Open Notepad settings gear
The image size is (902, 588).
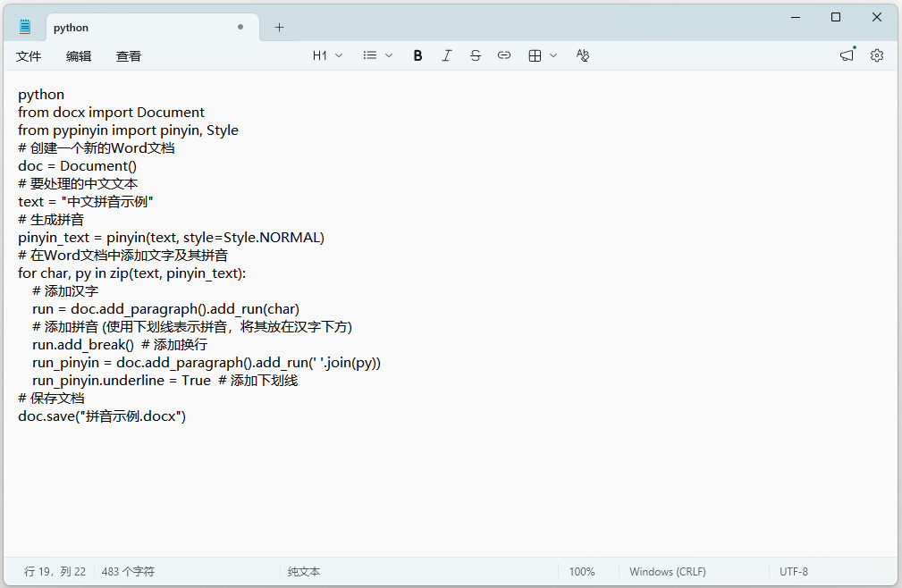click(x=877, y=55)
